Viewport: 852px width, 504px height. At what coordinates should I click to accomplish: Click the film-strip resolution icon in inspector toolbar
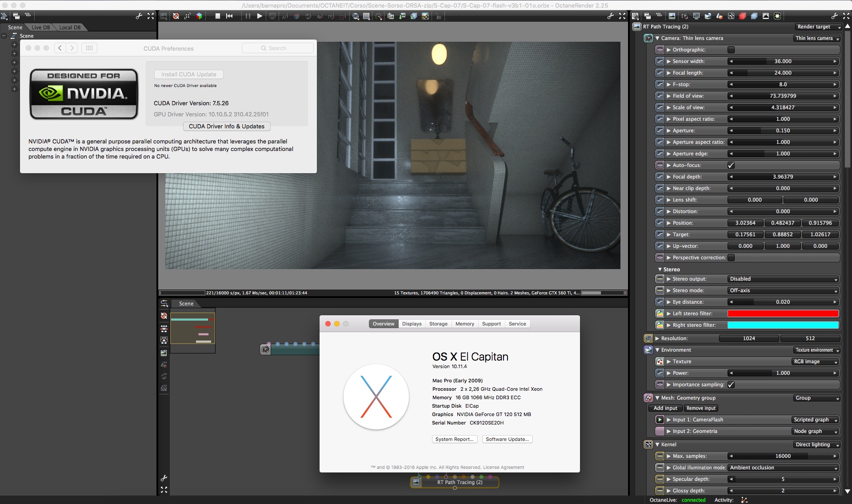tap(696, 16)
